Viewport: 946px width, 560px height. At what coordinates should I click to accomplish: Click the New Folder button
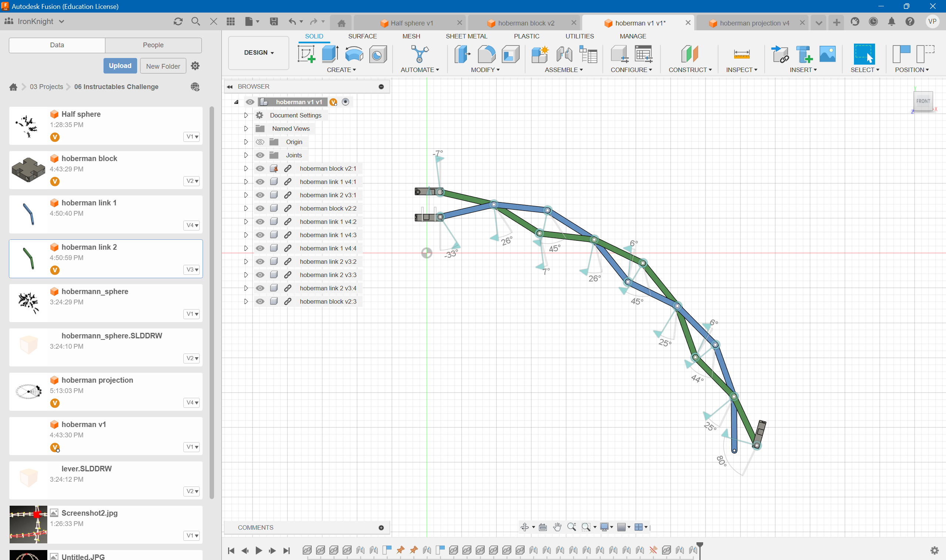click(163, 66)
